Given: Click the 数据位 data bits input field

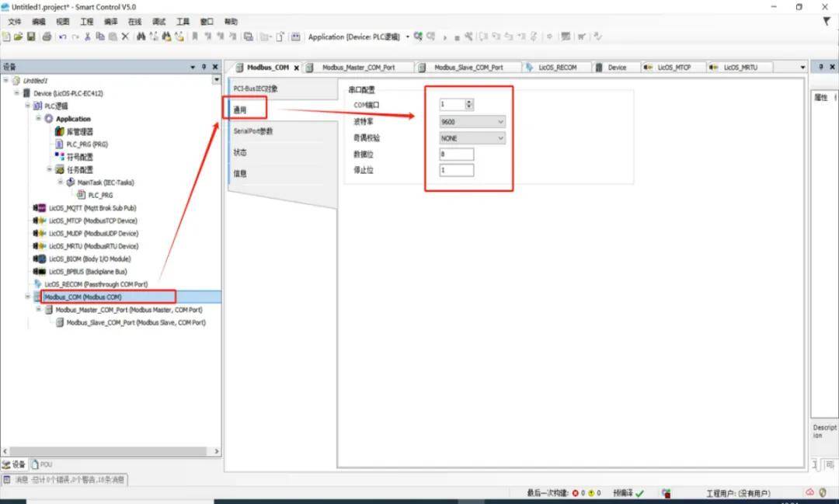Looking at the screenshot, I should point(457,155).
